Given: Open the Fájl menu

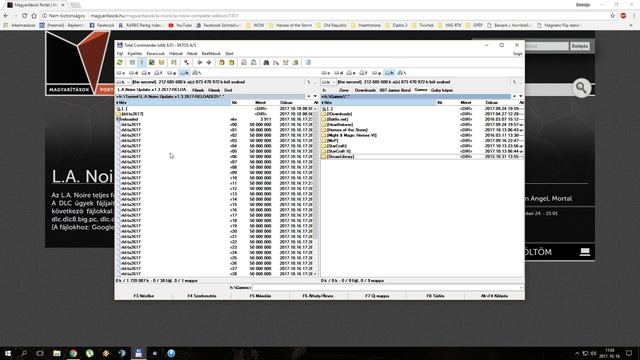Looking at the screenshot, I should click(x=120, y=53).
